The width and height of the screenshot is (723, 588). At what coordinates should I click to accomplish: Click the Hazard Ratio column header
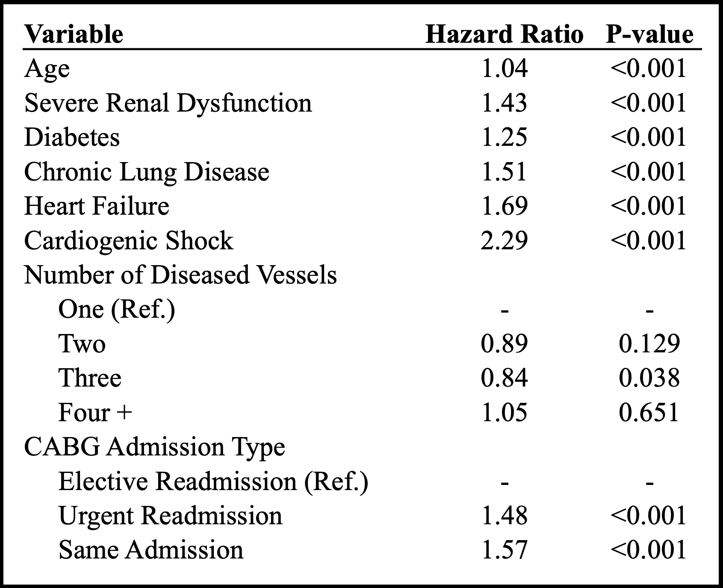[504, 34]
